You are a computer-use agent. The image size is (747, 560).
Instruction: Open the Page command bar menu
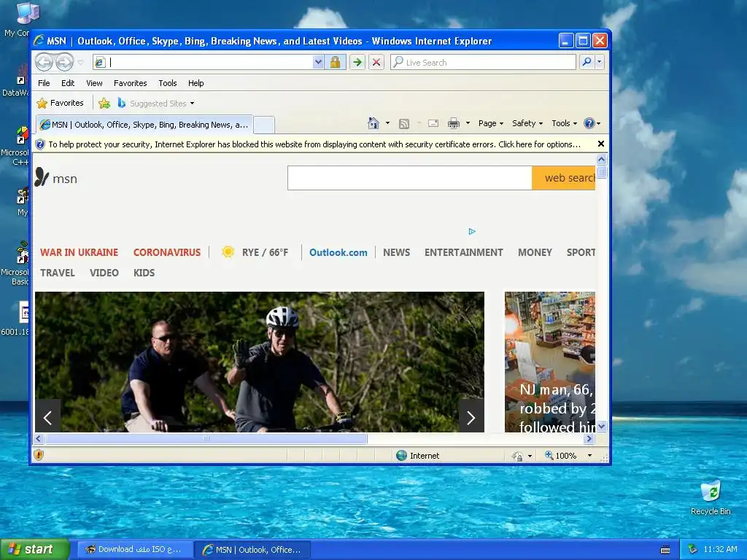491,123
